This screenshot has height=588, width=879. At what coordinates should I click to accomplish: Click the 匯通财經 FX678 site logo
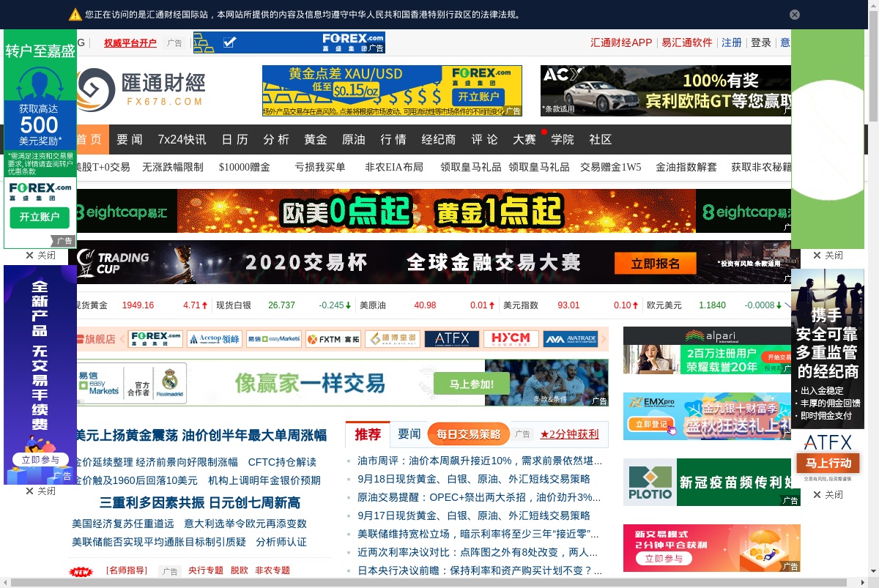(x=141, y=89)
